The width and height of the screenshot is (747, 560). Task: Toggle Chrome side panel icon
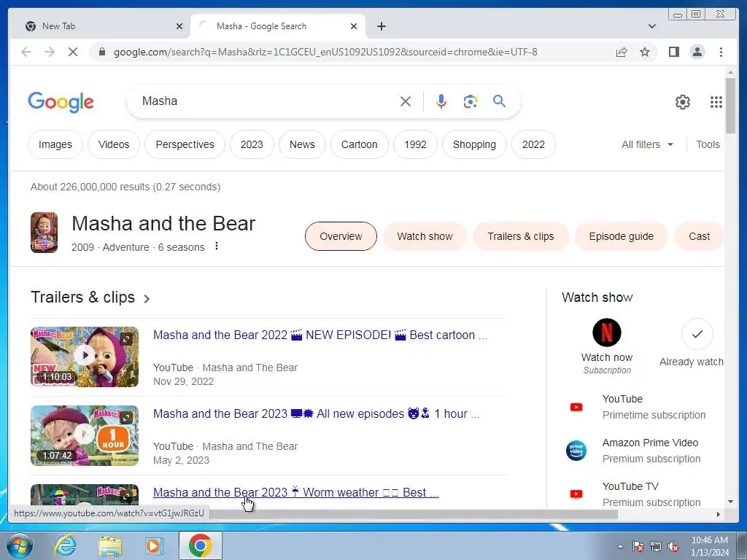click(x=673, y=52)
